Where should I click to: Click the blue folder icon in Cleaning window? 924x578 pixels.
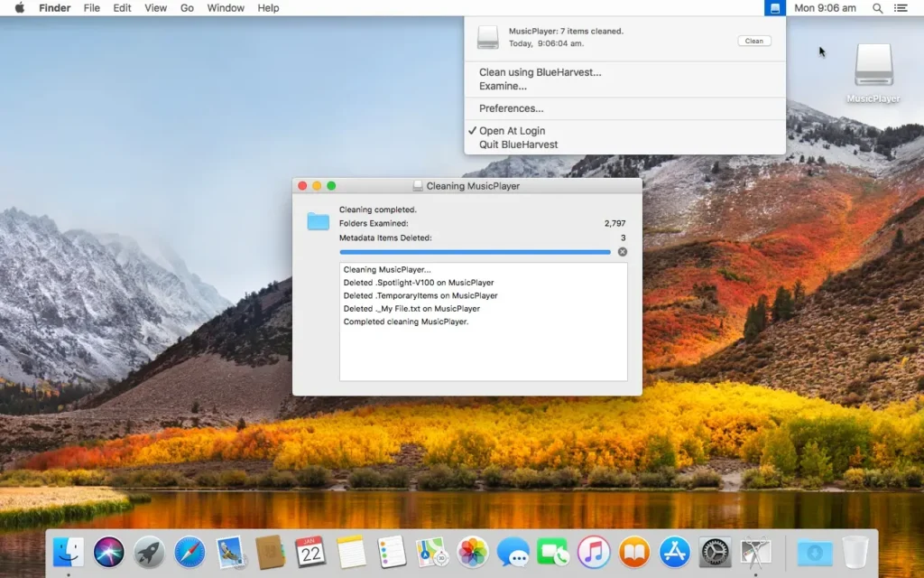click(317, 220)
